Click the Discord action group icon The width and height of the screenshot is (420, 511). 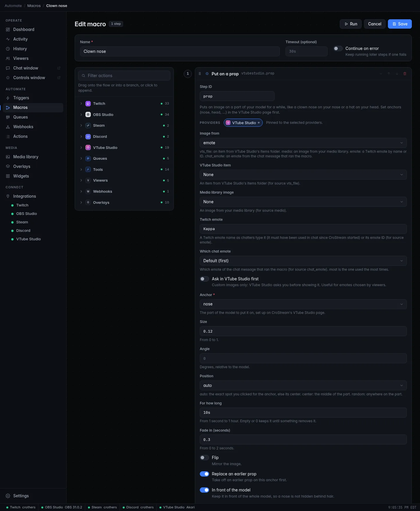88,137
